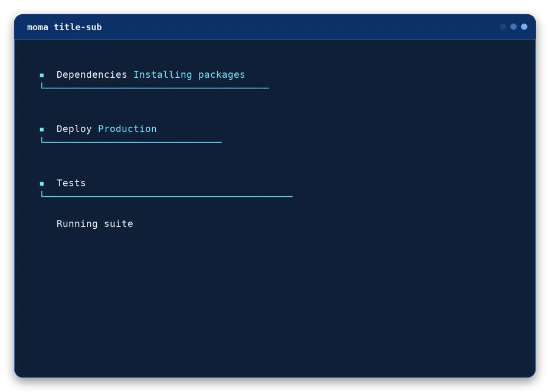Click the darkest dot in title bar
Viewport: 550px width, 392px height.
[x=503, y=27]
